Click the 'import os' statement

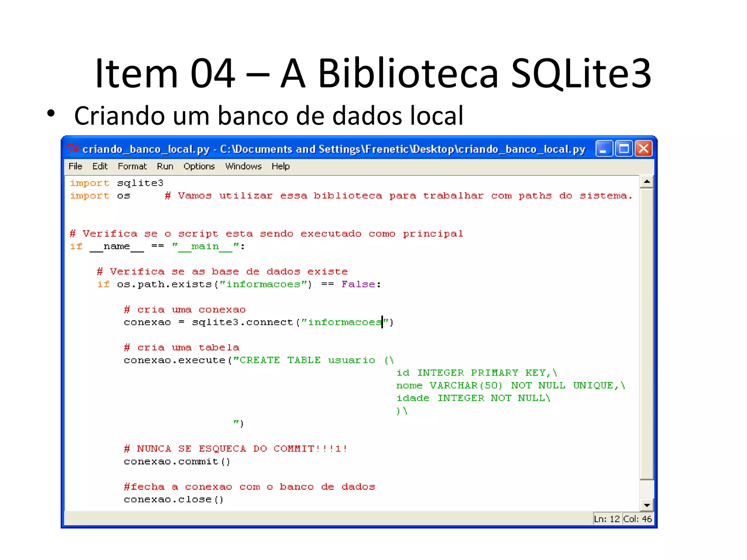[100, 196]
